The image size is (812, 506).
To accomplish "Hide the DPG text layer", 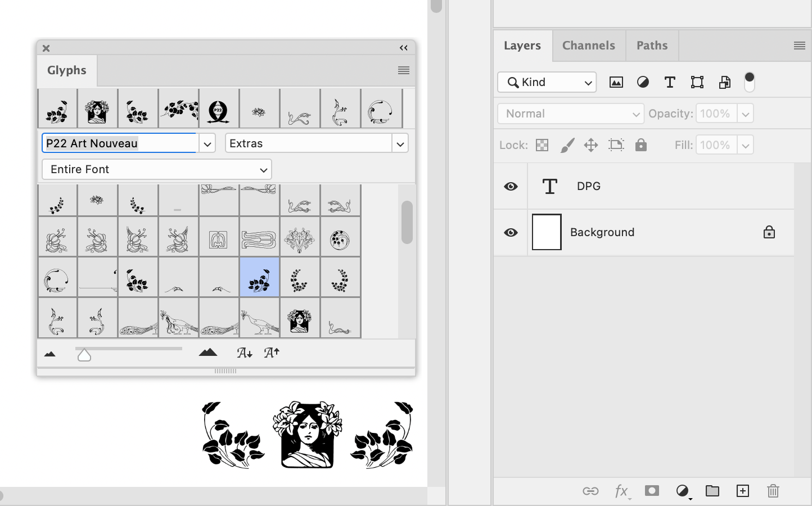I will [511, 186].
